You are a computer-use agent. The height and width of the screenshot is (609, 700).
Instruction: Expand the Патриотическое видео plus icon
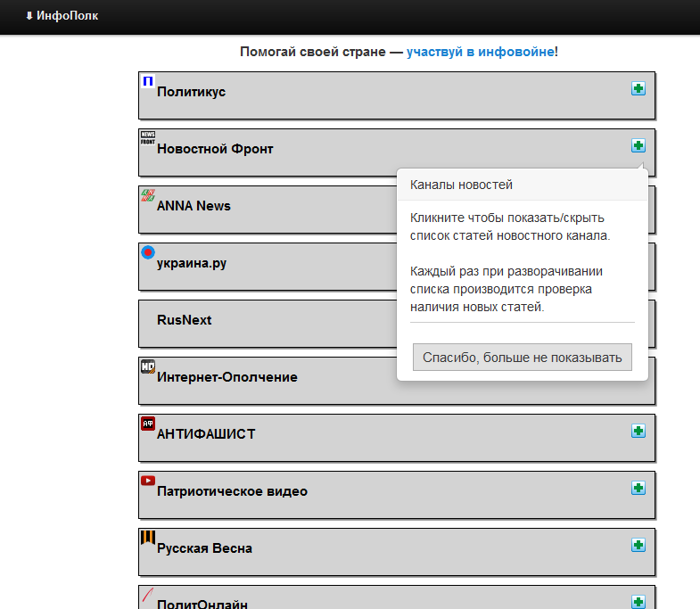click(638, 488)
